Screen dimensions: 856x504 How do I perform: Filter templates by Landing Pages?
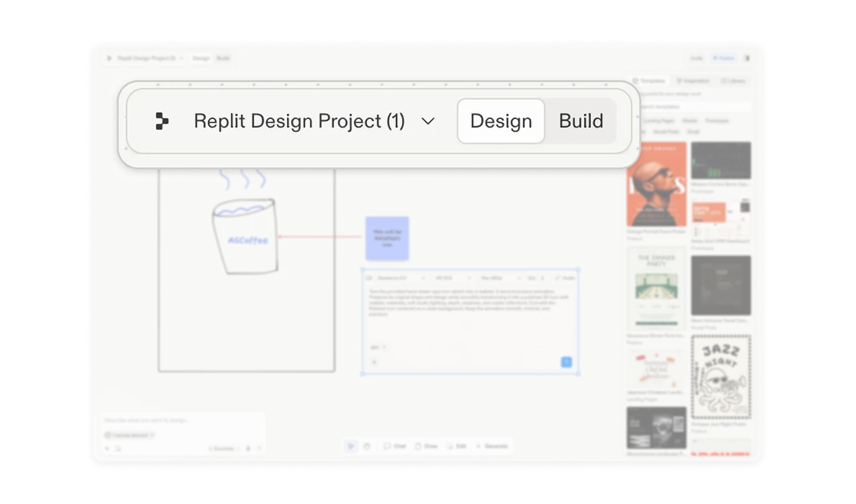(659, 121)
